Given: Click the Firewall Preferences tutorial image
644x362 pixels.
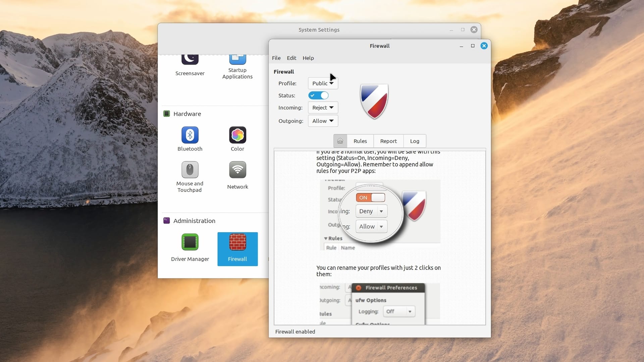Looking at the screenshot, I should (x=380, y=304).
